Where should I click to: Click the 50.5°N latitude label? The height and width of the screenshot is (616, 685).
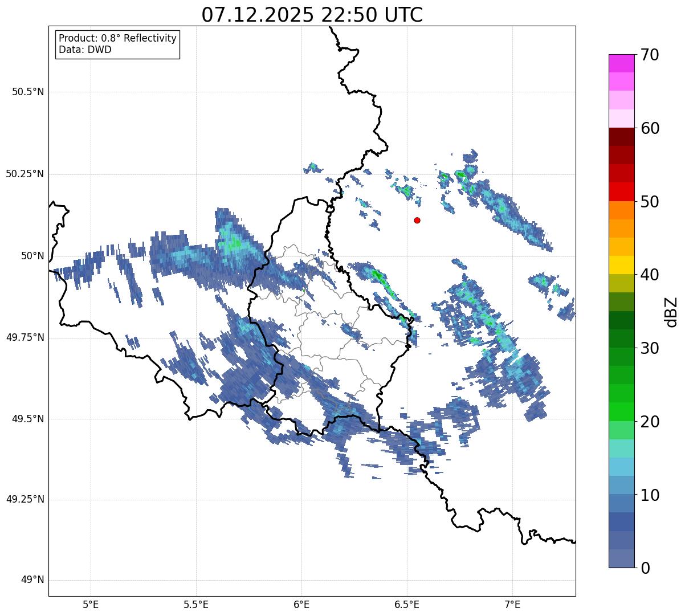click(28, 92)
